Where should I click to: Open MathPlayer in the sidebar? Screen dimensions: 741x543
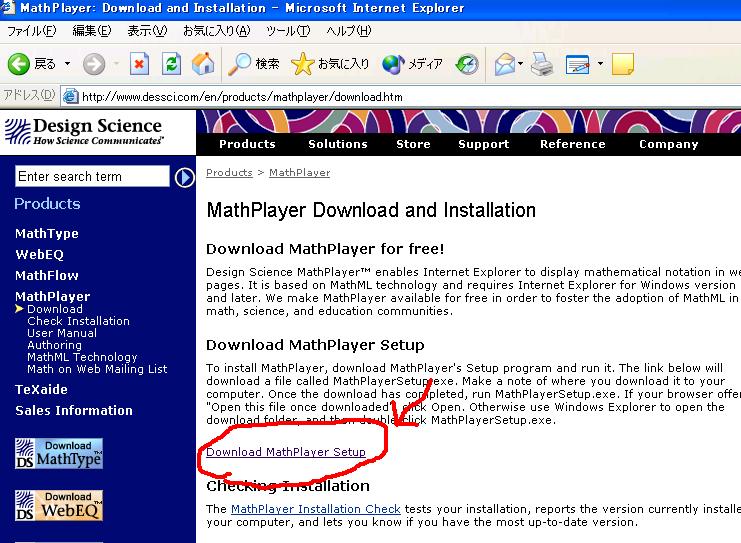[x=52, y=296]
